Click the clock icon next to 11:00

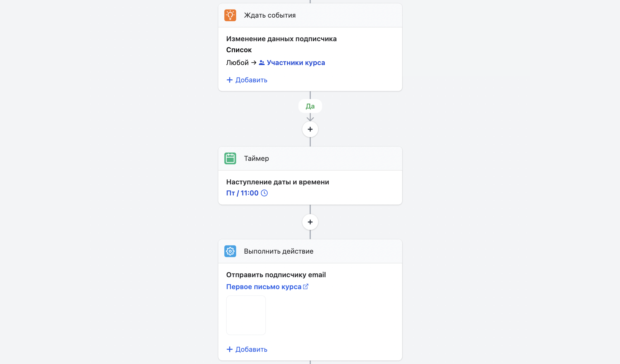click(x=264, y=193)
